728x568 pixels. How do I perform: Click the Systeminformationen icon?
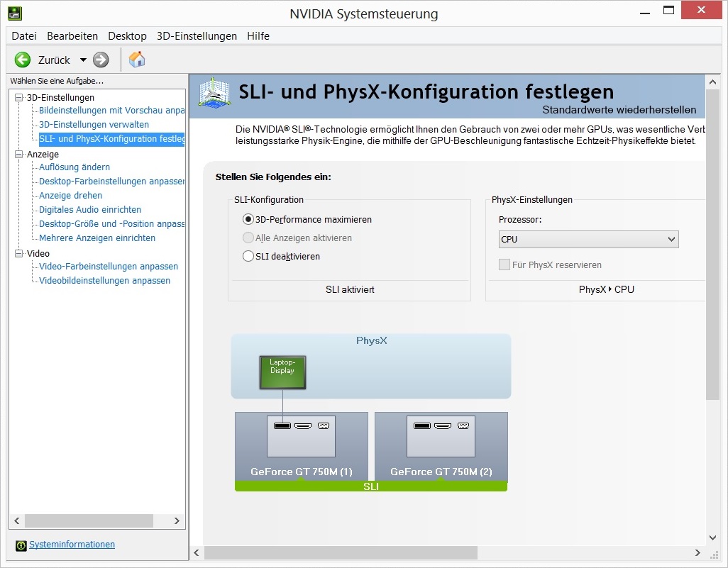21,545
